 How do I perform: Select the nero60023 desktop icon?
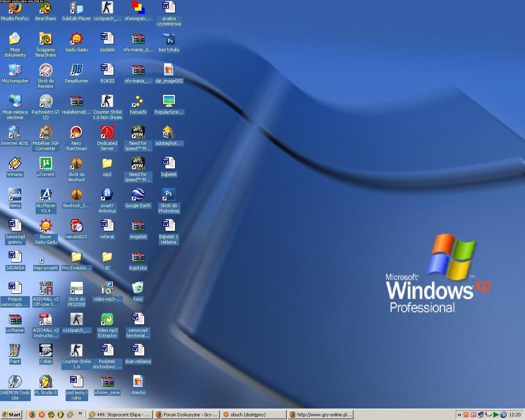click(x=76, y=229)
